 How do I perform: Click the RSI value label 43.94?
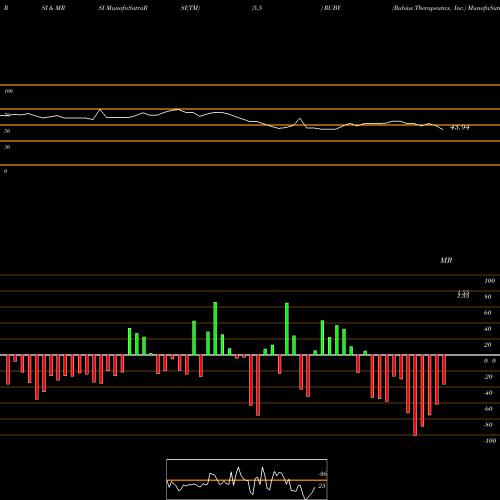[x=460, y=127]
